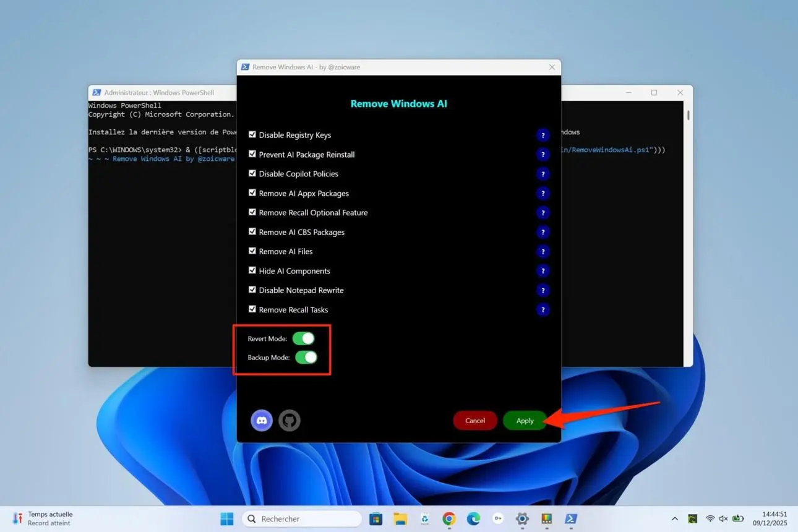Open the GitHub link icon
The width and height of the screenshot is (798, 532).
289,421
